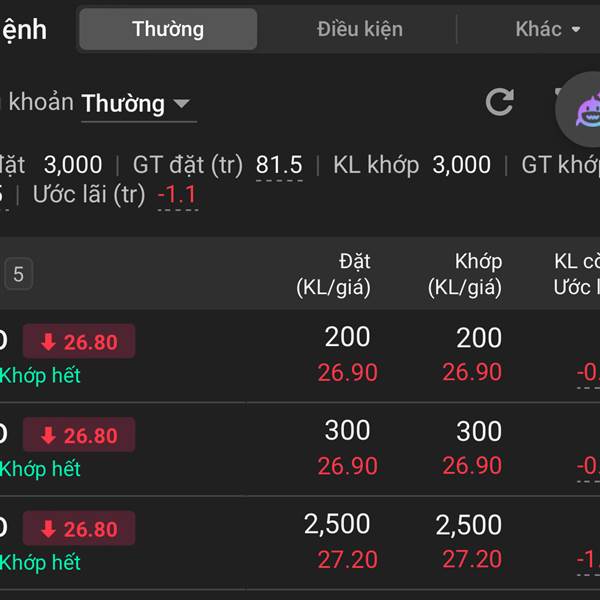Expand the account type Thường dropdown
The height and width of the screenshot is (600, 600).
coord(137,103)
